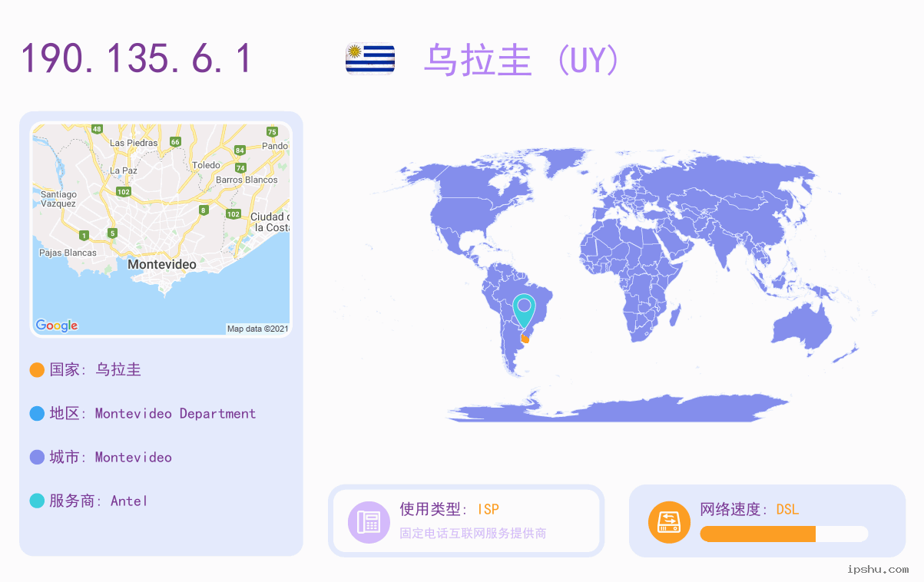Click the 乌拉圭 (UY) country title

tap(521, 60)
